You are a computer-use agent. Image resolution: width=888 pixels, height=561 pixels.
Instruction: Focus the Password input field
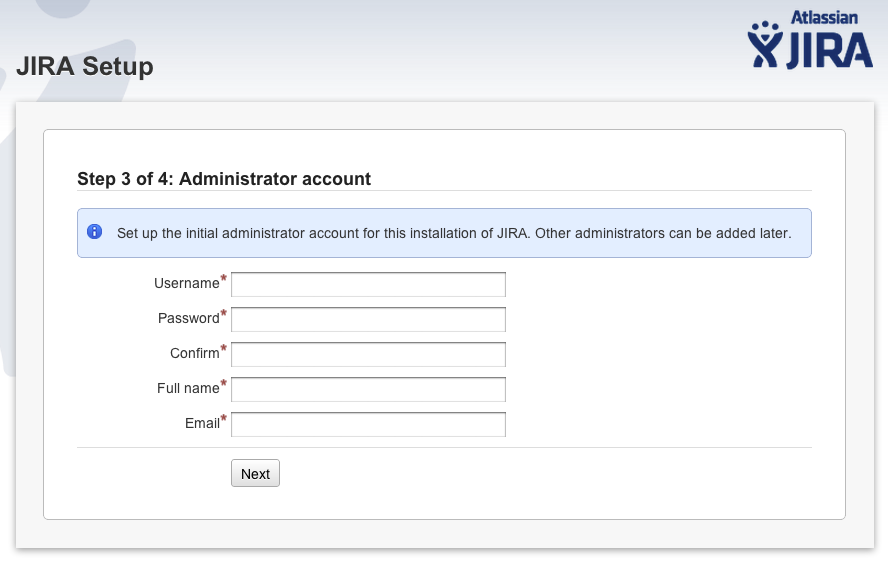pos(368,319)
